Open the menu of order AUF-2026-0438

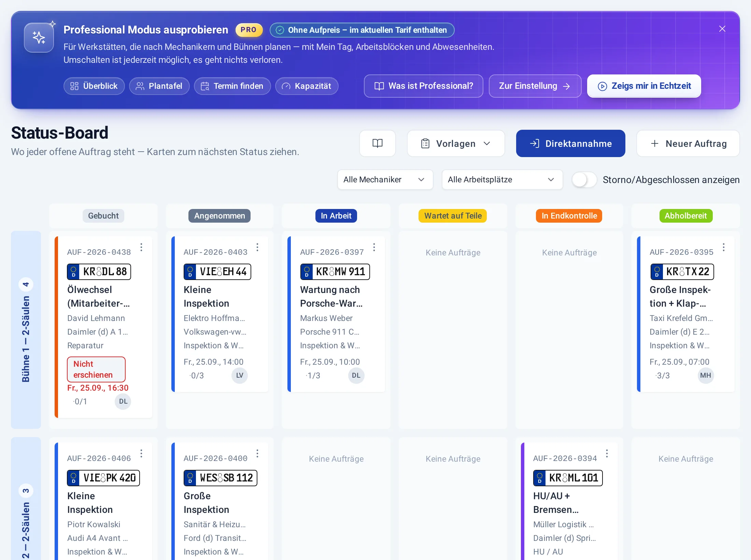point(141,247)
